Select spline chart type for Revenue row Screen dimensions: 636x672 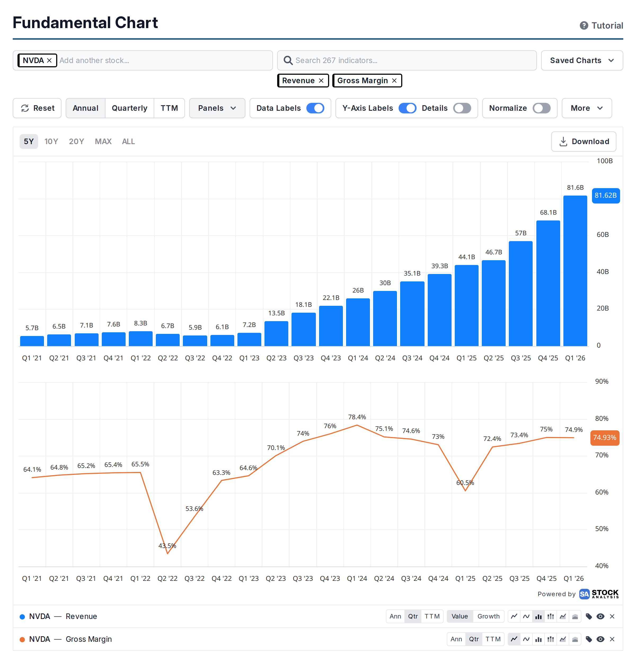(x=526, y=616)
